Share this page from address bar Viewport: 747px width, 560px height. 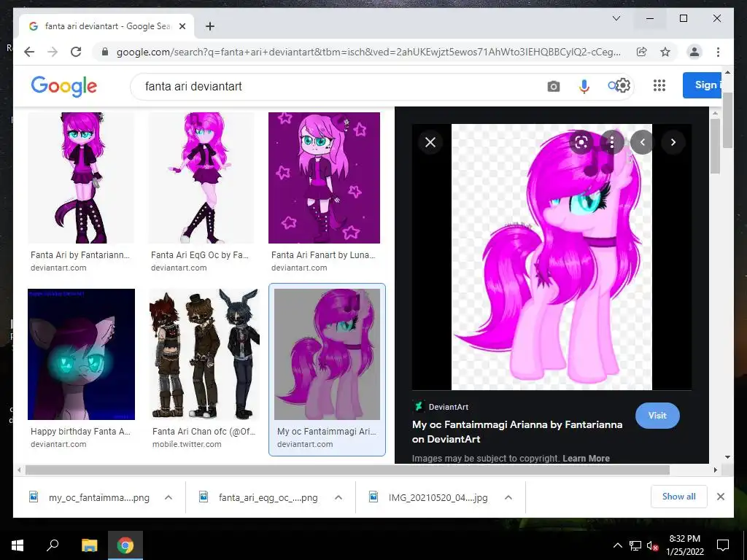pyautogui.click(x=642, y=52)
